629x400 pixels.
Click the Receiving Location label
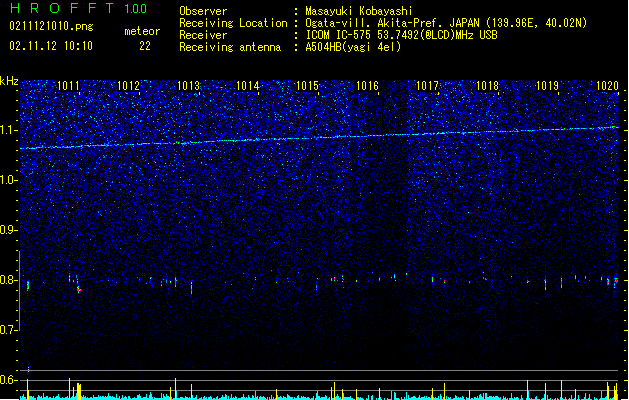pyautogui.click(x=233, y=23)
